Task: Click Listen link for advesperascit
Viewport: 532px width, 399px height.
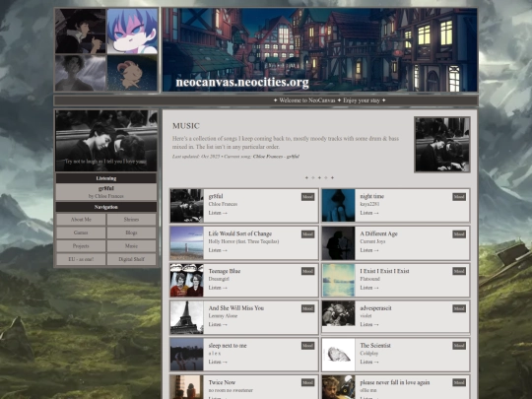Action: tap(369, 324)
